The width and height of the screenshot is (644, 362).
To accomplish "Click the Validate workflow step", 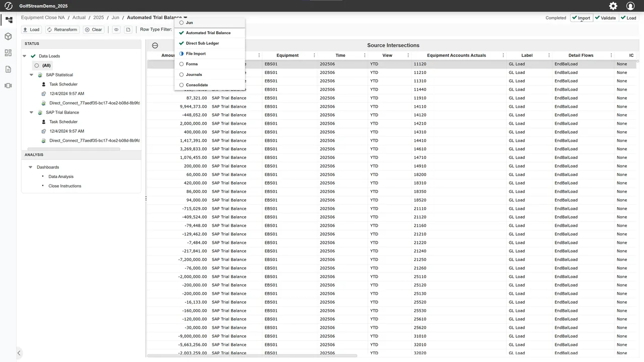I will (x=605, y=18).
